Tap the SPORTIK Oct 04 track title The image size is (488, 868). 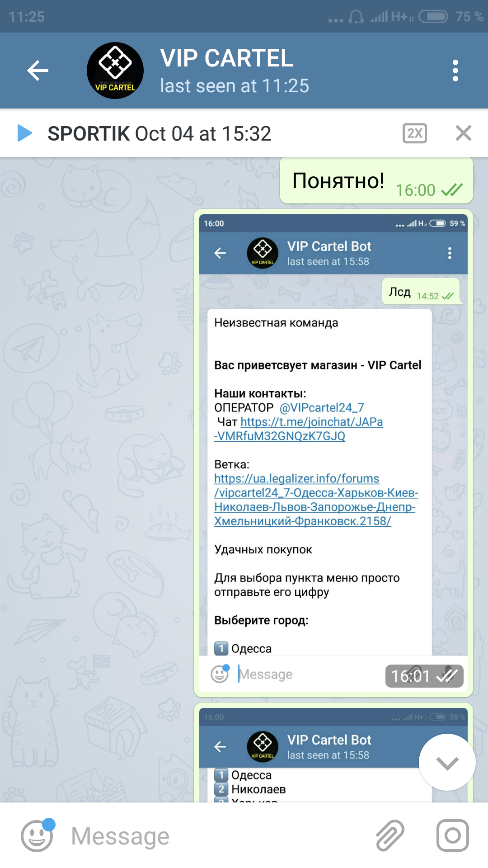tap(160, 133)
